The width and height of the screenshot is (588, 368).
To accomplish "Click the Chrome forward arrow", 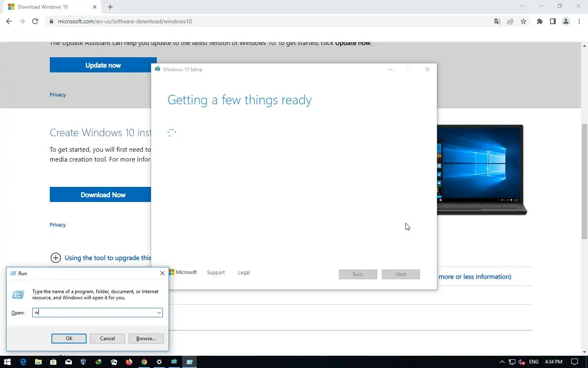I will tap(22, 21).
